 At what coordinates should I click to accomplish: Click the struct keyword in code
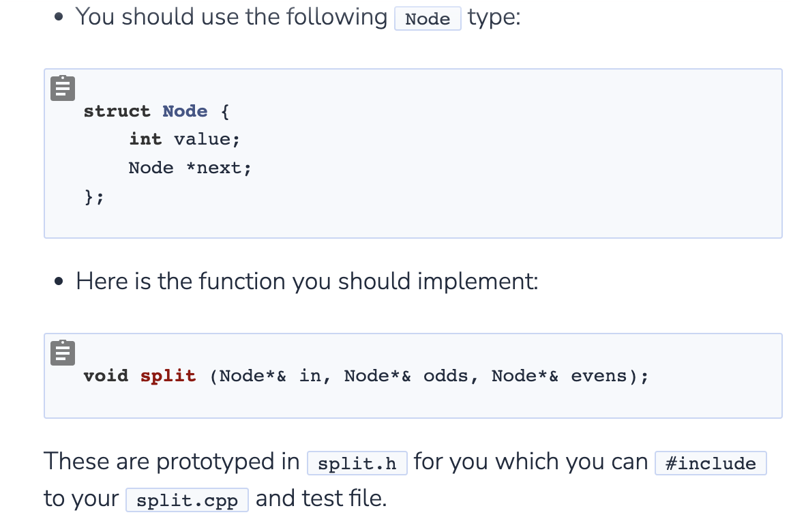(x=117, y=111)
